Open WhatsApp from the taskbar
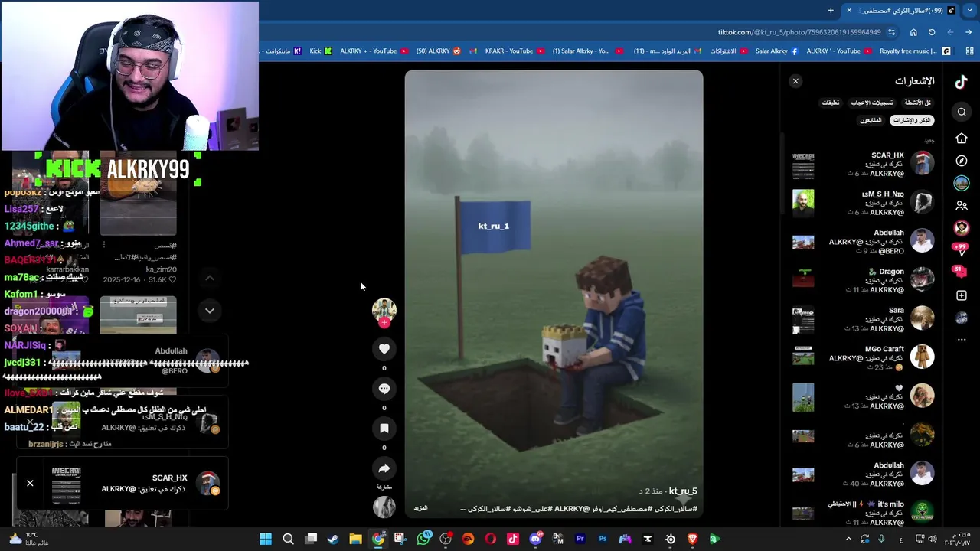 click(423, 539)
